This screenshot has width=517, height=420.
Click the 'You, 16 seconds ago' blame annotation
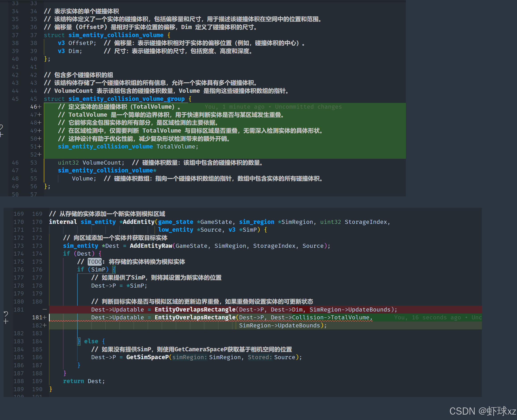pos(438,317)
